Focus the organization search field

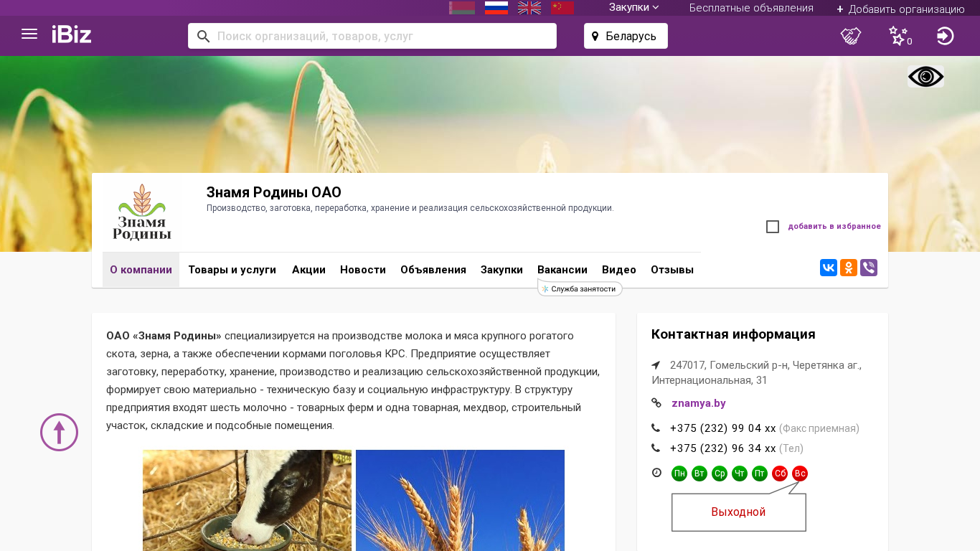[x=372, y=36]
